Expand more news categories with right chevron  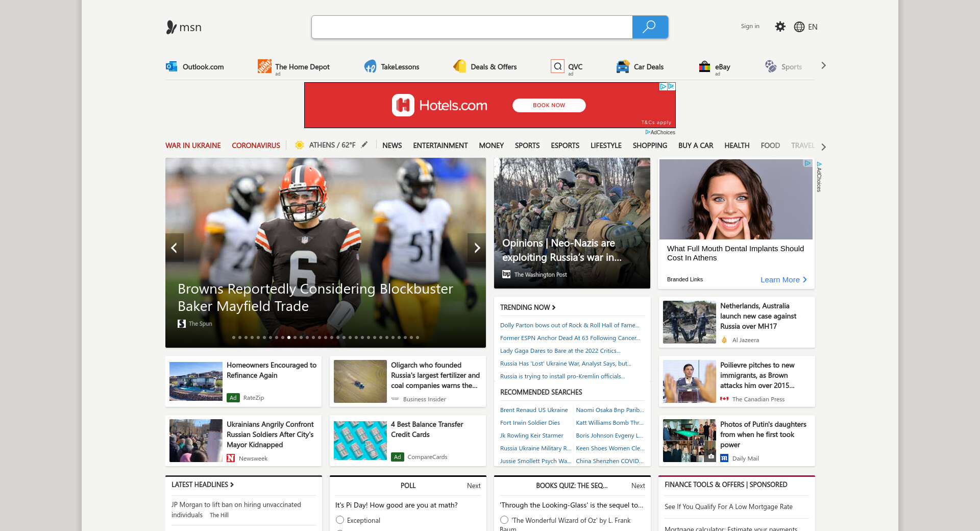(823, 147)
